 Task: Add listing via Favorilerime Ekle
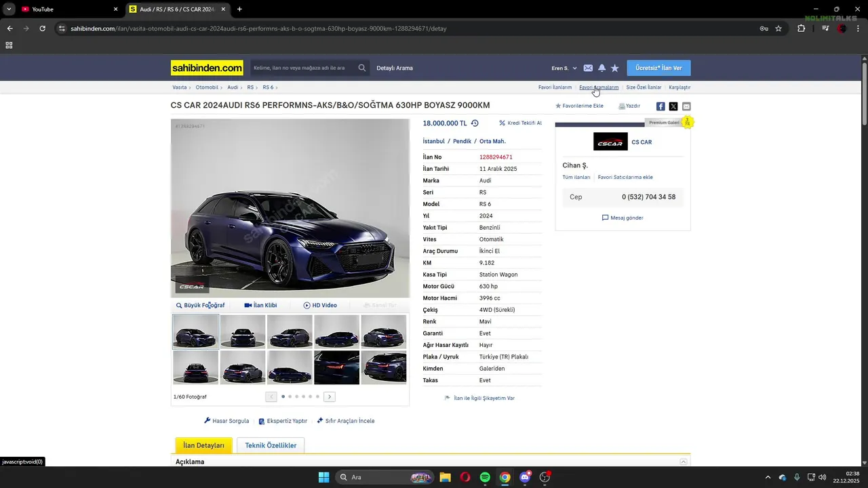(x=579, y=106)
